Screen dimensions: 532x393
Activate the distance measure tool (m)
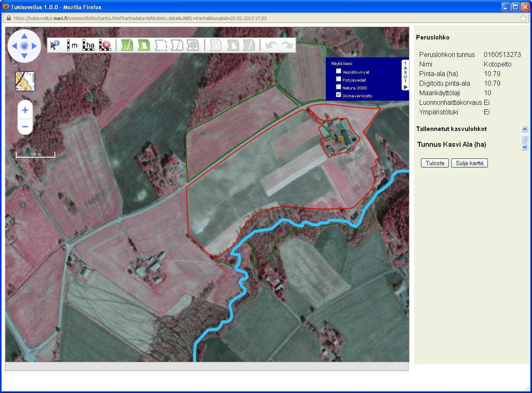coord(72,45)
